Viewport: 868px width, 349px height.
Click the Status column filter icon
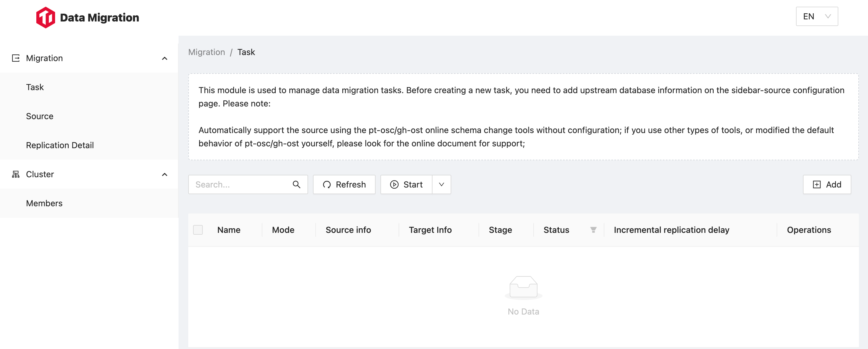[593, 230]
